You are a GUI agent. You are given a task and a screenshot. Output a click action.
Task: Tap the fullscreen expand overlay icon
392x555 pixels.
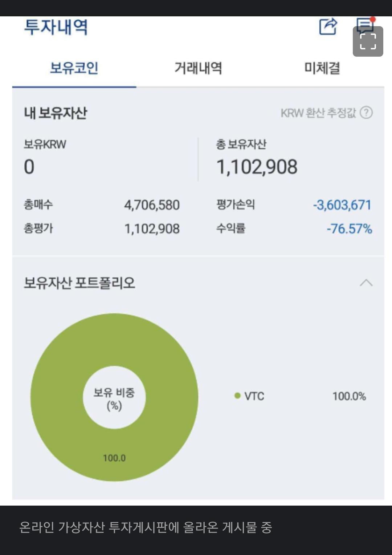tap(368, 41)
